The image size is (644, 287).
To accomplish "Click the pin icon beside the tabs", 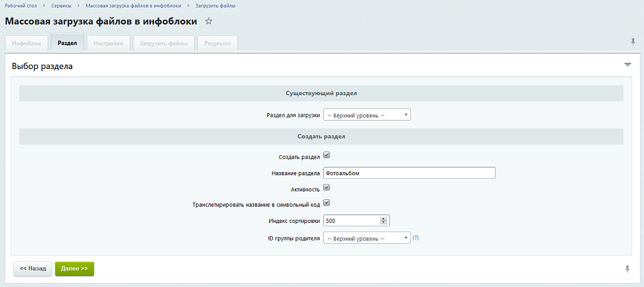I will click(633, 42).
